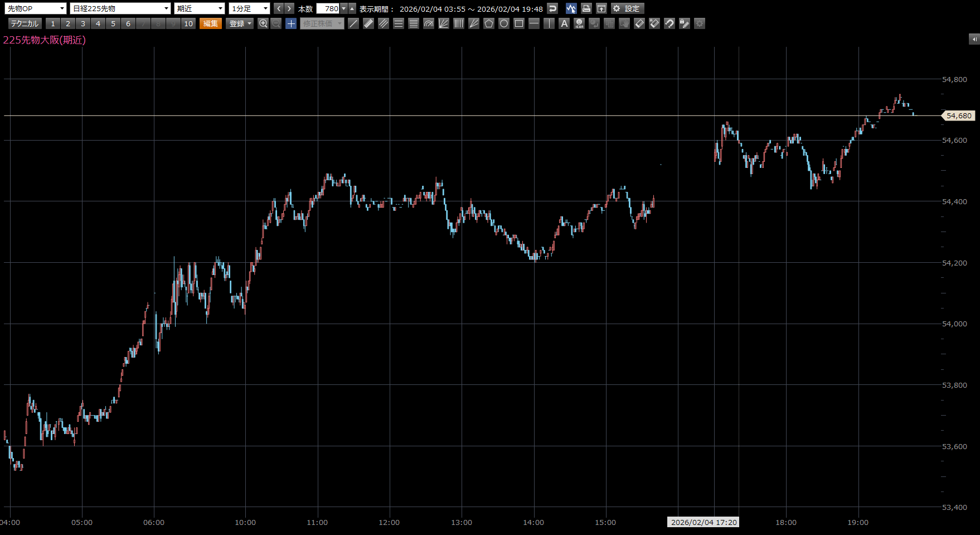Pick the circle drawing tool
The width and height of the screenshot is (980, 535).
pyautogui.click(x=504, y=23)
